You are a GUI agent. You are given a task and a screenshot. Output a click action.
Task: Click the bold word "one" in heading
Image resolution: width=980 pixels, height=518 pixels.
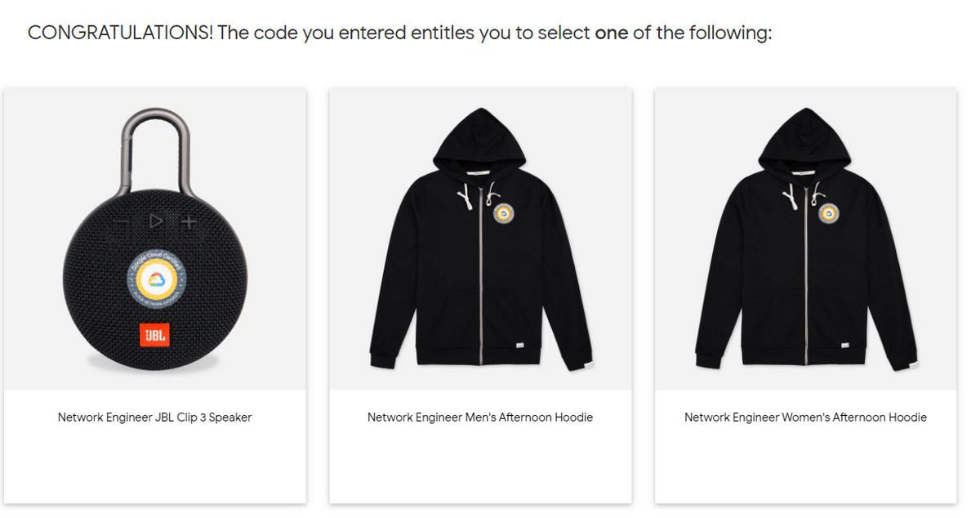click(x=612, y=33)
